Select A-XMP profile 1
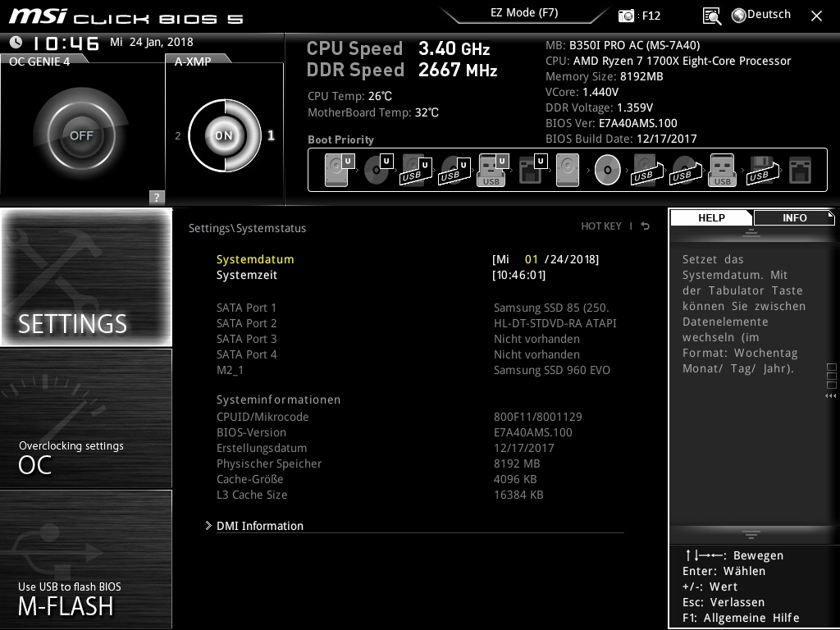This screenshot has width=840, height=630. pos(271,135)
